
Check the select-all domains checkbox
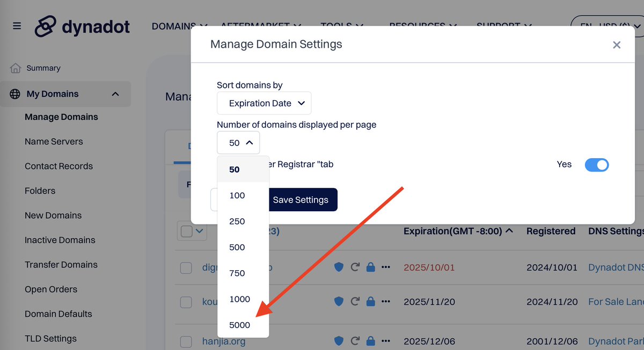pos(187,231)
